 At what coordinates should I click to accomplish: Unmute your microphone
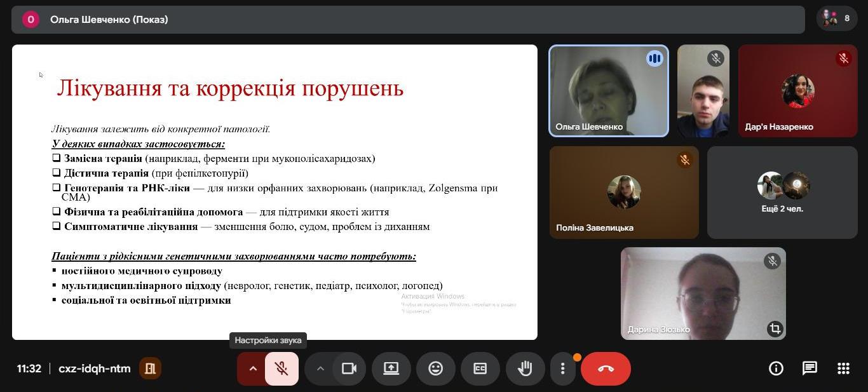click(x=281, y=368)
